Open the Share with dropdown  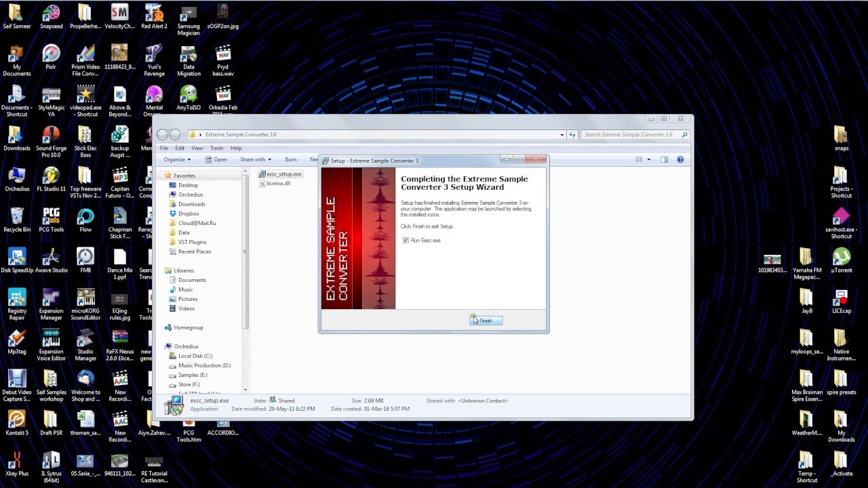point(255,159)
